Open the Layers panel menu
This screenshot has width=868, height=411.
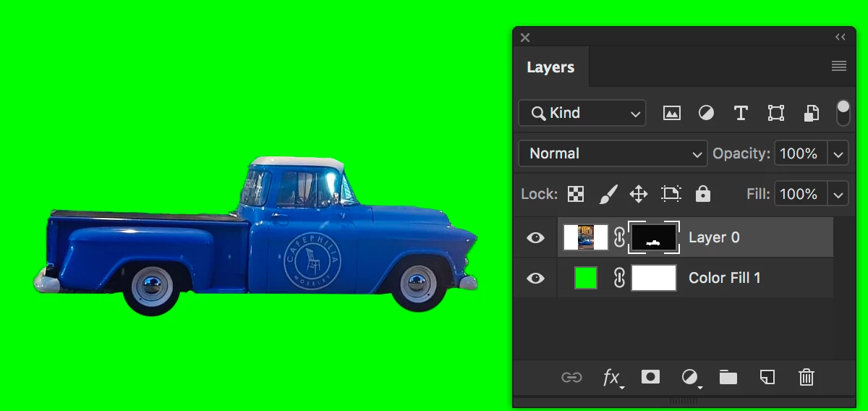coord(839,67)
